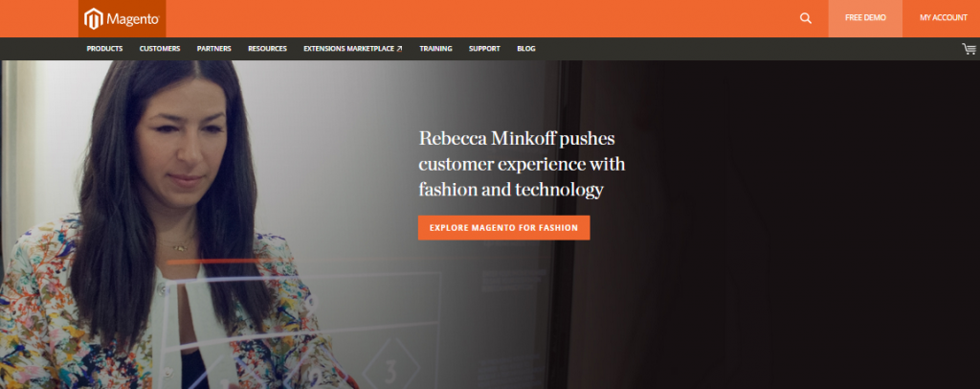The height and width of the screenshot is (389, 980).
Task: Click the Rebecca Minkoff headline text
Action: tap(522, 164)
